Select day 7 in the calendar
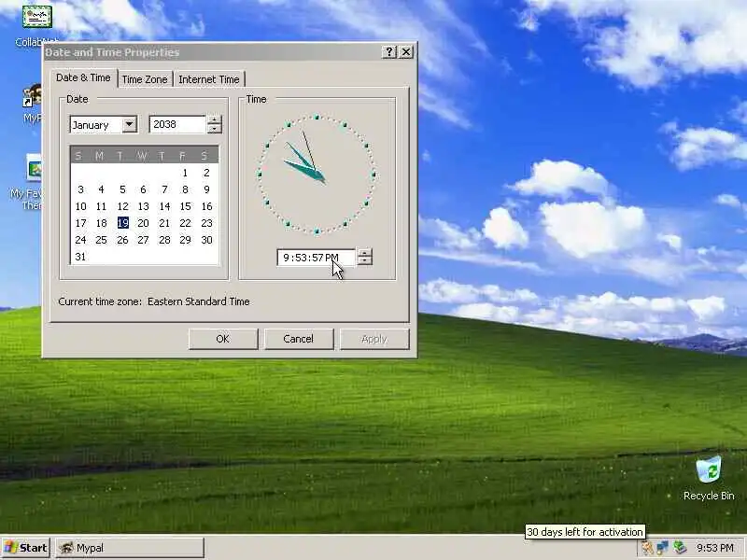This screenshot has width=747, height=560. [x=164, y=189]
